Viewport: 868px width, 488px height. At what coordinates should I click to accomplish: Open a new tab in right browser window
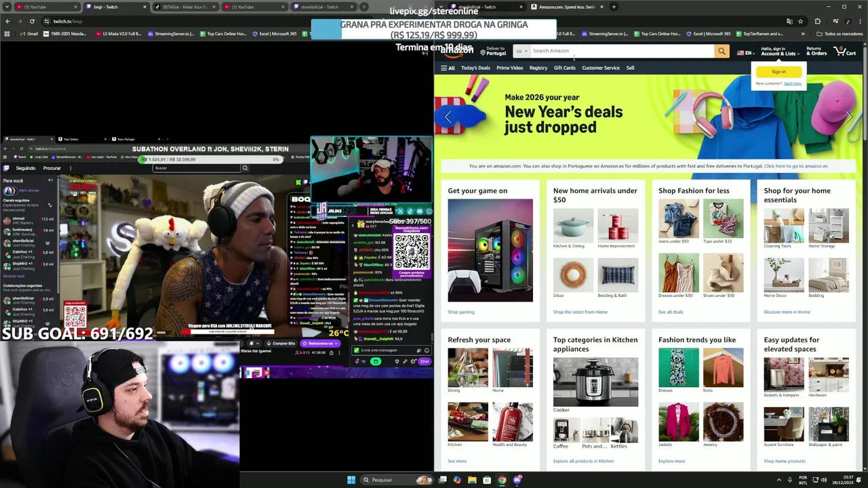[614, 7]
